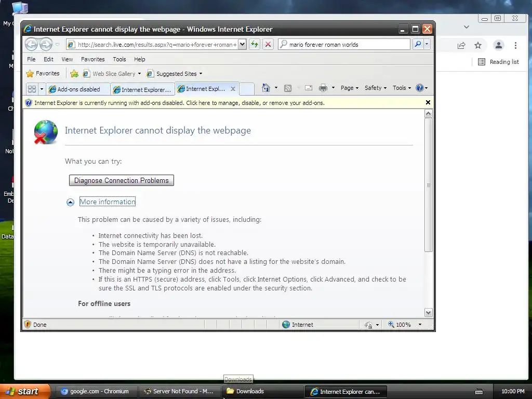Image resolution: width=532 pixels, height=399 pixels.
Task: Expand the Web Slice Gallery dropdown
Action: 139,74
